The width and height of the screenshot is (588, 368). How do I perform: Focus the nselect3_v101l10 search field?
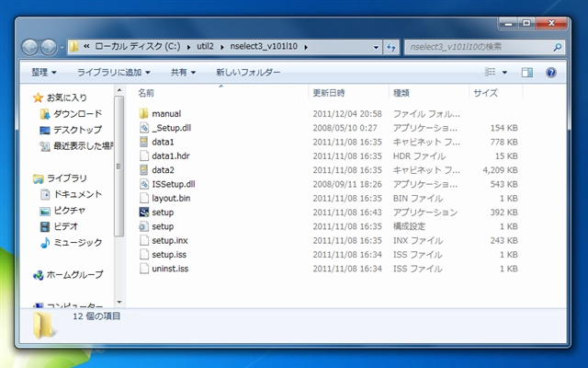click(x=484, y=47)
